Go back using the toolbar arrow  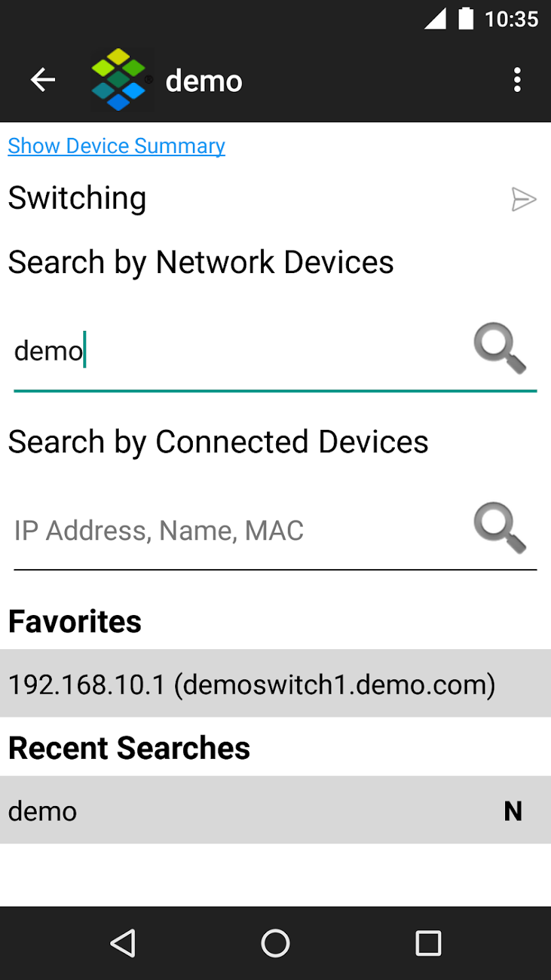coord(43,80)
